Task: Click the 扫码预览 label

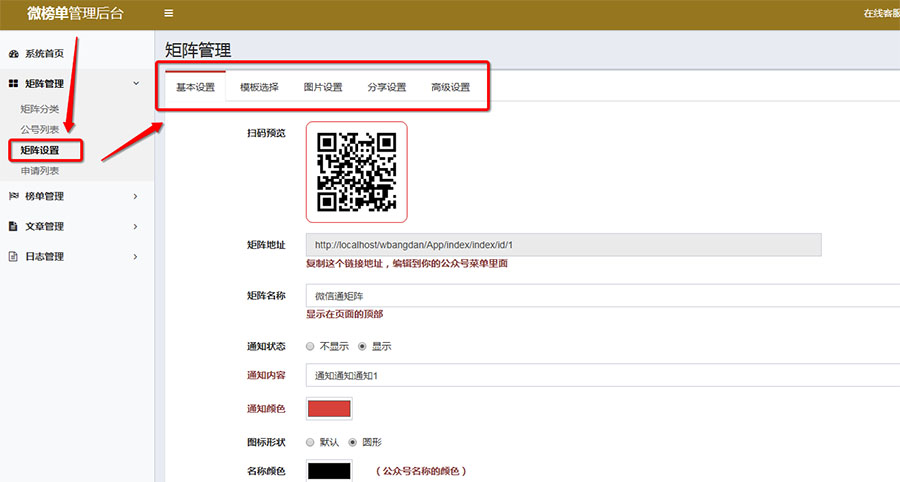Action: pyautogui.click(x=266, y=133)
